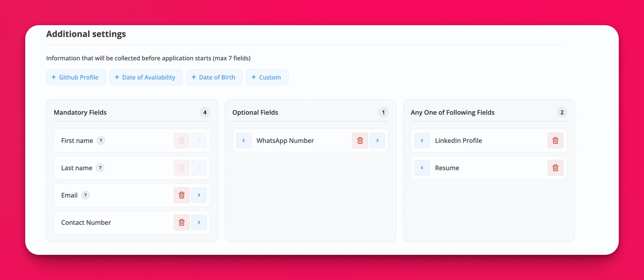The image size is (644, 280).
Task: Remove the WhatsApp Number field
Action: (x=360, y=141)
